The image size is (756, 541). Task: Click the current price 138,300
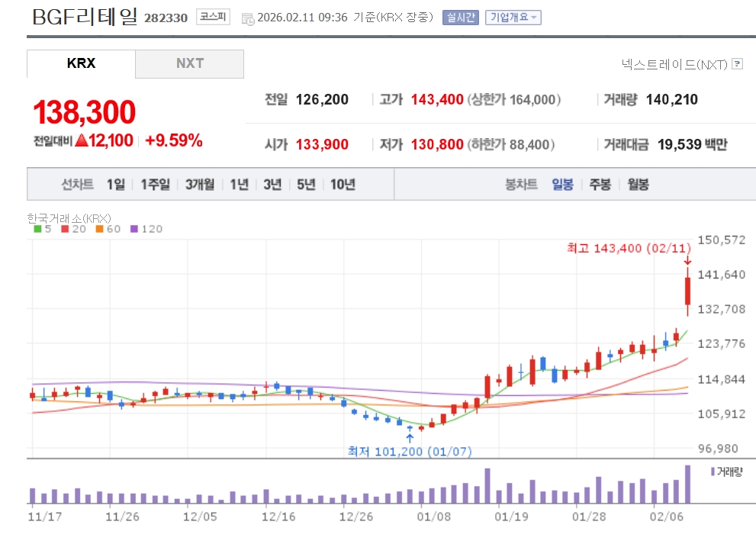[x=85, y=112]
